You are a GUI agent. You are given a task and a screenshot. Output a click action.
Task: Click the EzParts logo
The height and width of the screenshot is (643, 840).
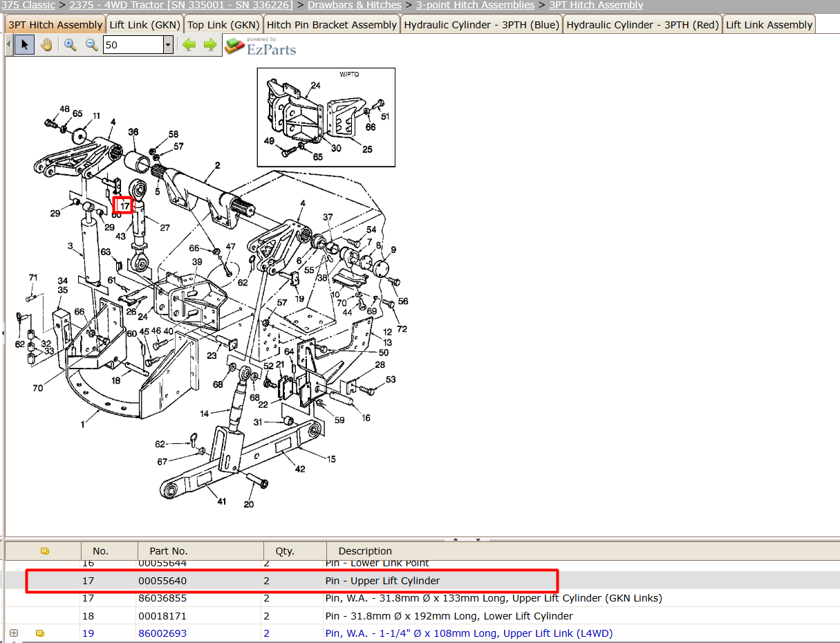[x=261, y=46]
